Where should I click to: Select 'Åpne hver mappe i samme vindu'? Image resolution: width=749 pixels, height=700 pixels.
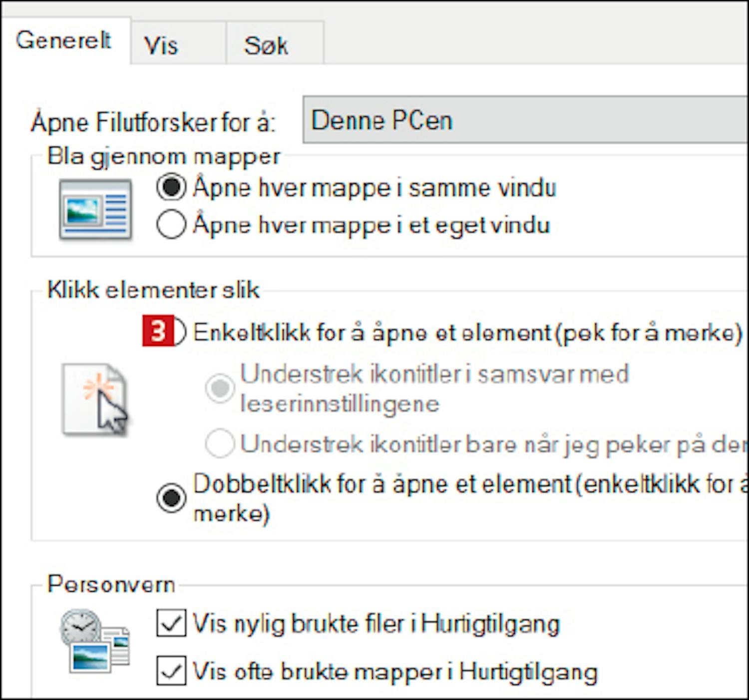[x=171, y=188]
